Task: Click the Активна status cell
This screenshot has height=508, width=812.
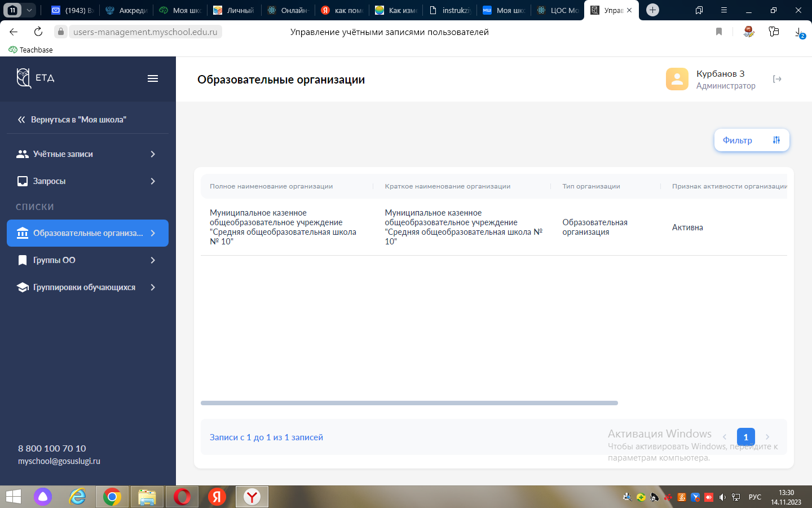Action: click(x=687, y=227)
